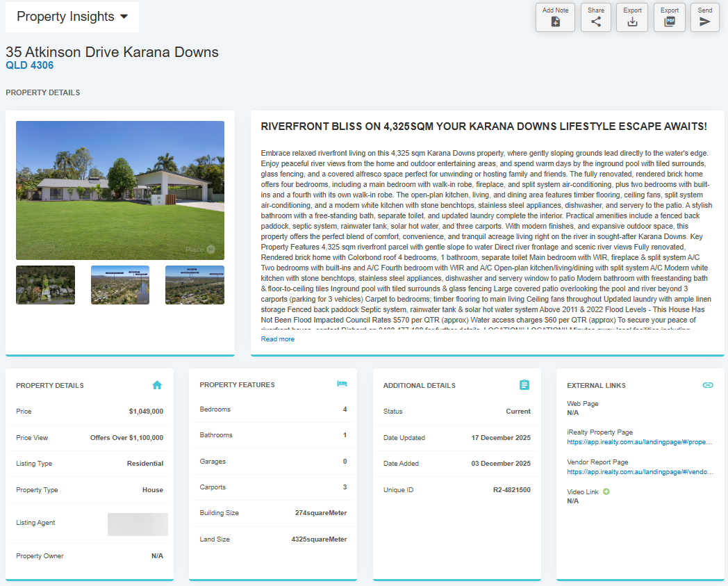Share this property listing

(596, 17)
